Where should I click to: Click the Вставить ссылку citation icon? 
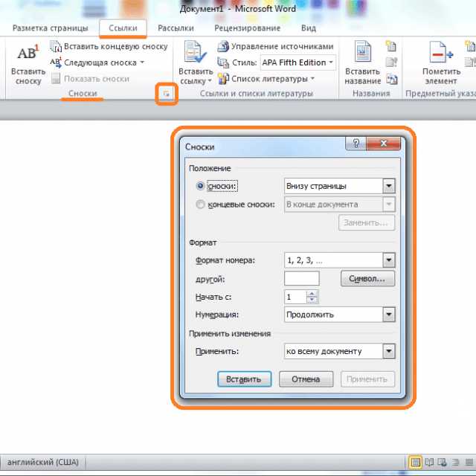tap(195, 52)
